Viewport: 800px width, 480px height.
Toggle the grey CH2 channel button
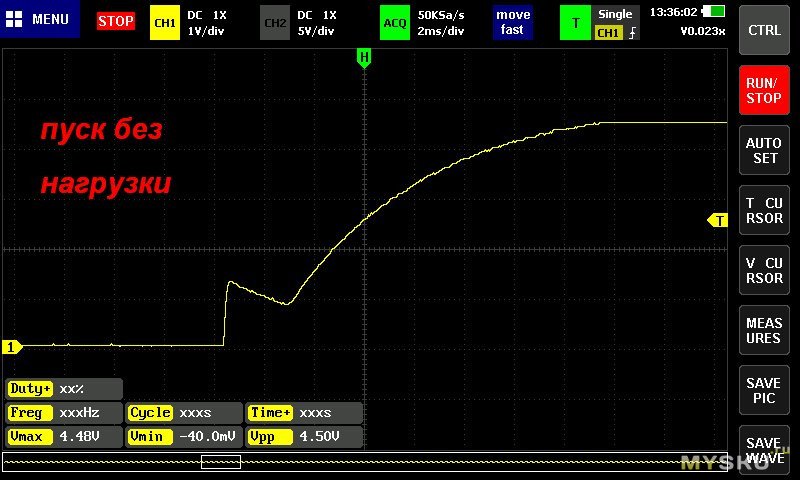point(275,22)
